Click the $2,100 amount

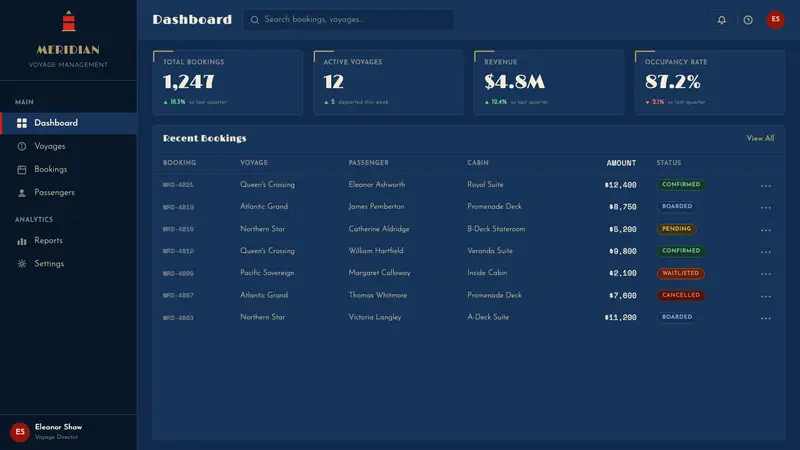pos(622,273)
